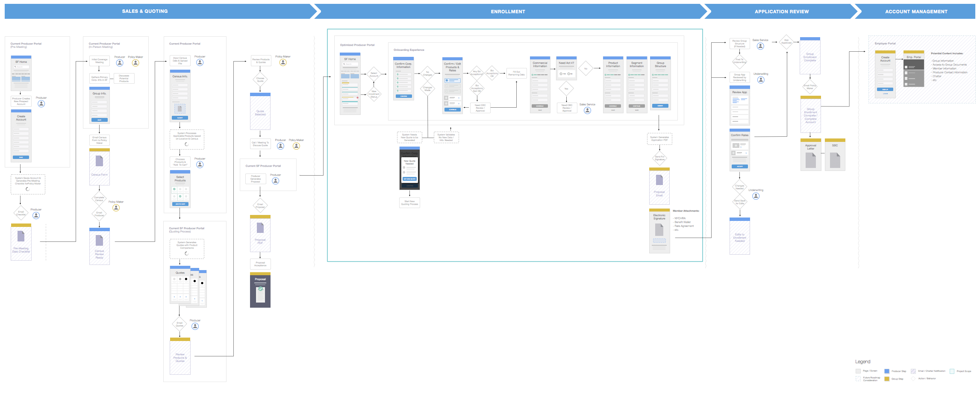Image resolution: width=980 pixels, height=394 pixels.
Task: Click Sales Service icon near Need CBC Review / Approval
Action: (587, 110)
